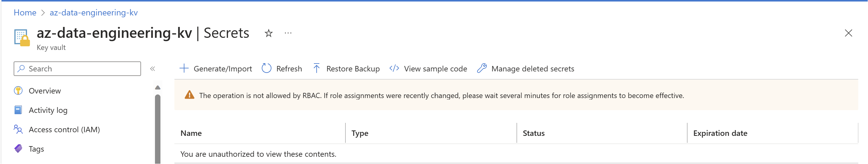Click the Manage deleted secrets wrench icon
The height and width of the screenshot is (164, 868).
482,69
